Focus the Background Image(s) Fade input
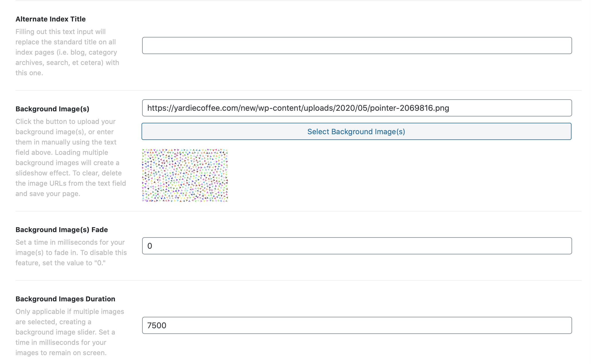593x364 pixels. [x=357, y=246]
